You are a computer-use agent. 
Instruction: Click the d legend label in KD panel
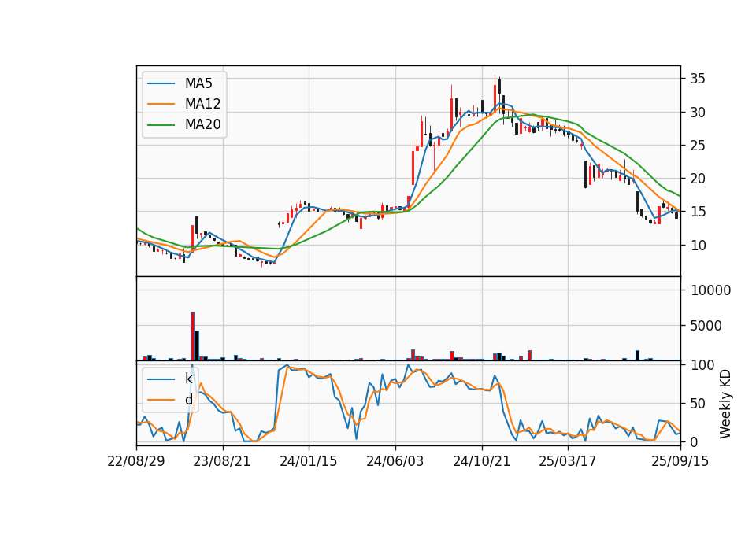tap(188, 400)
